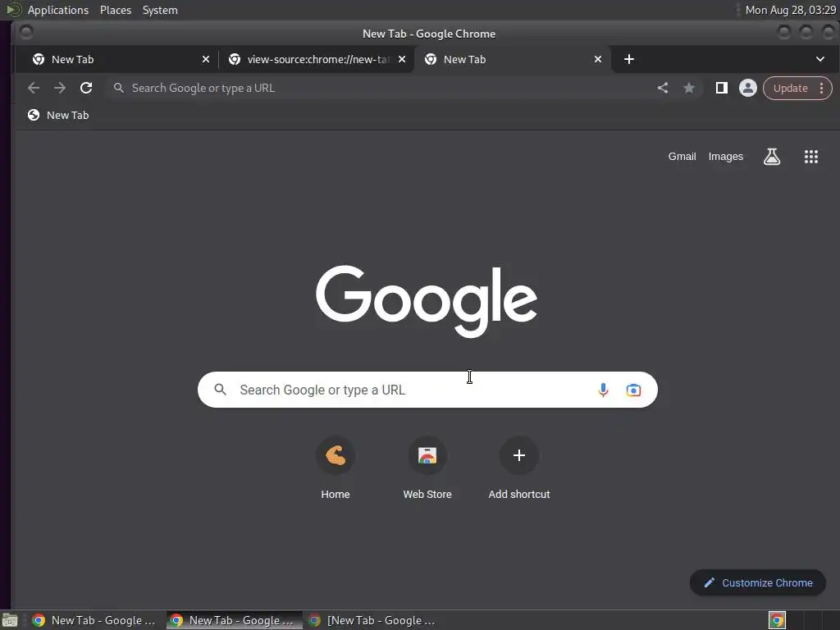Screen dimensions: 840x630
Task: Open the Gmail link
Action: (682, 157)
